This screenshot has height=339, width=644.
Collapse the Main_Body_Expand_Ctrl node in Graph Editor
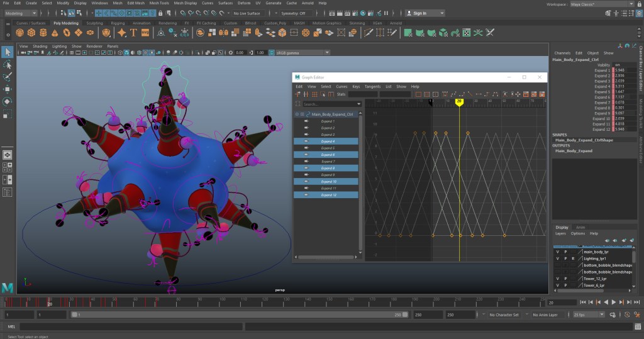(x=296, y=114)
